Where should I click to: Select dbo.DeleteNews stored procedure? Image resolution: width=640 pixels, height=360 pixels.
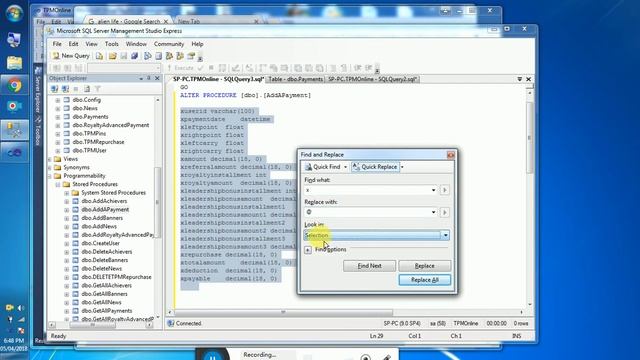[102, 269]
